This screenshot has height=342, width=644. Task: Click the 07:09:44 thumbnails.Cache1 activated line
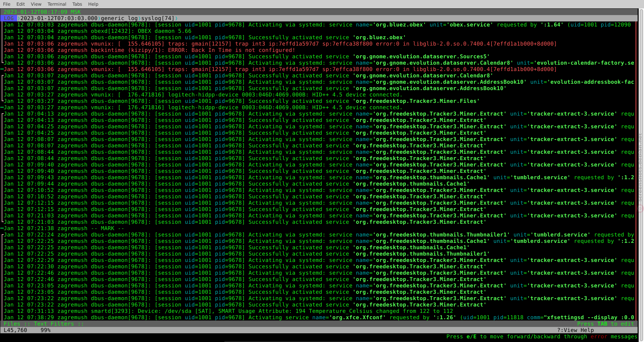tap(237, 184)
